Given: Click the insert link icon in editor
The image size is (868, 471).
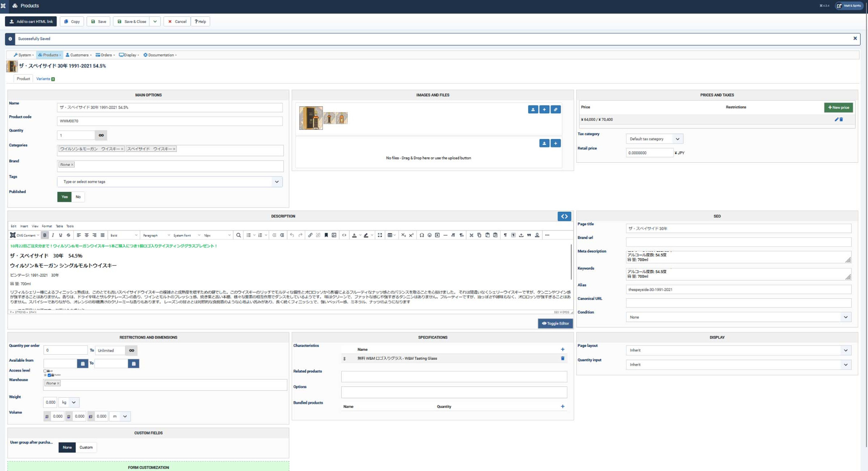Looking at the screenshot, I should pos(310,235).
